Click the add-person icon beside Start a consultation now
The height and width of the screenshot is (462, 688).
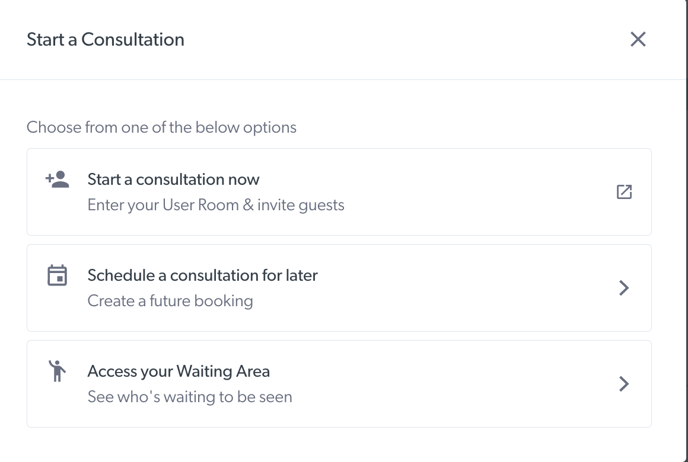(57, 179)
